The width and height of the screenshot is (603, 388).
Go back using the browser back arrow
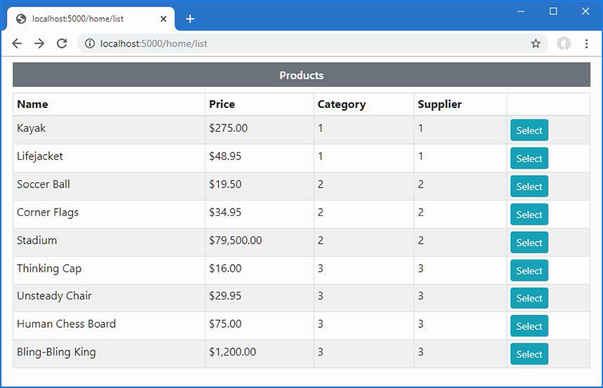click(17, 43)
